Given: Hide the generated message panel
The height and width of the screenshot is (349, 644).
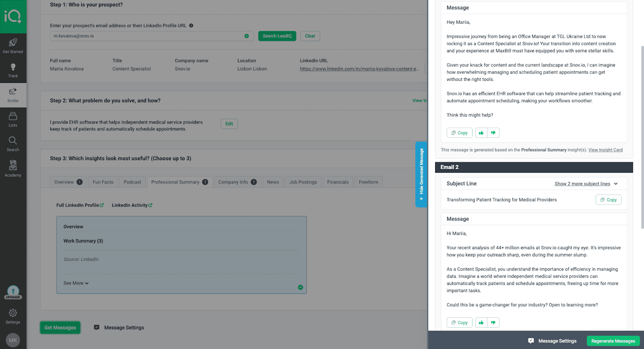Looking at the screenshot, I should point(421,174).
